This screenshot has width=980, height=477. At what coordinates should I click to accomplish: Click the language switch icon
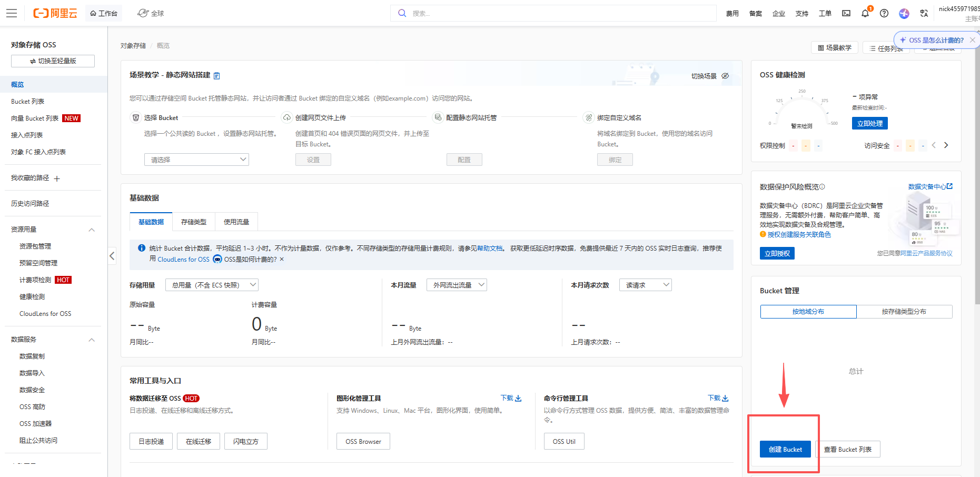point(924,13)
